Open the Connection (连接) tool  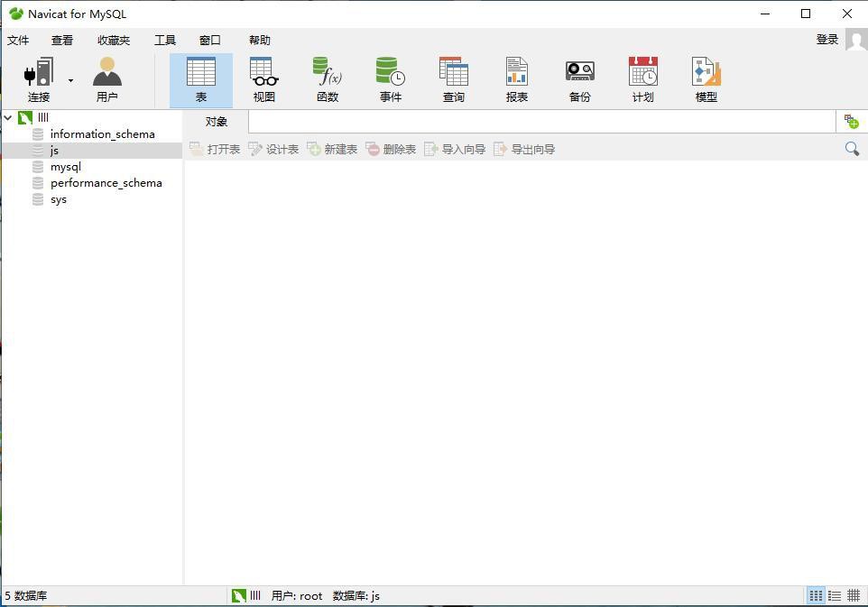39,80
